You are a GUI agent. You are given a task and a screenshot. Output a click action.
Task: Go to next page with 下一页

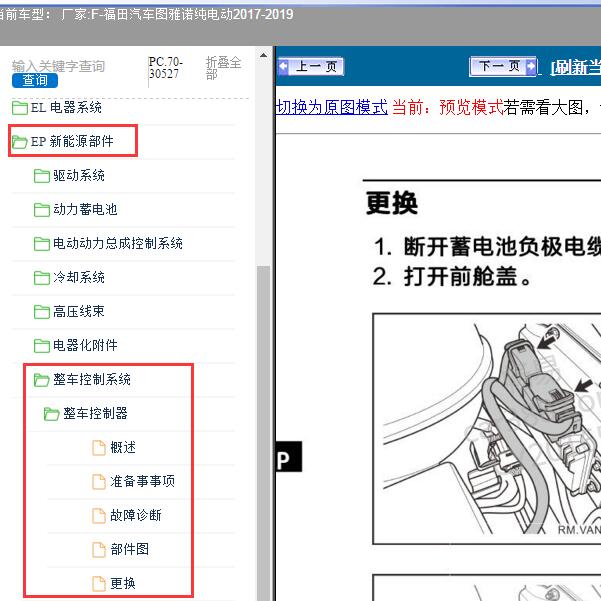[502, 67]
